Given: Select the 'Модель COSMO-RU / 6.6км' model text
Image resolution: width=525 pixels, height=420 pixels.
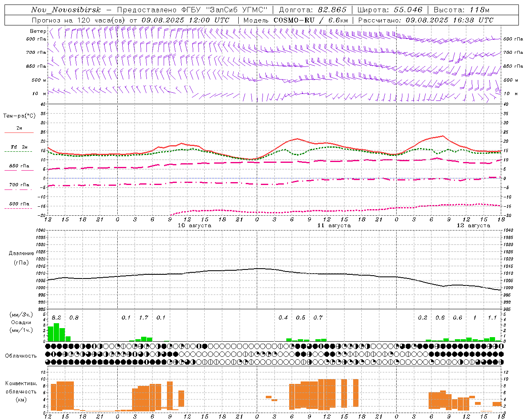Looking at the screenshot, I should click(x=296, y=20).
